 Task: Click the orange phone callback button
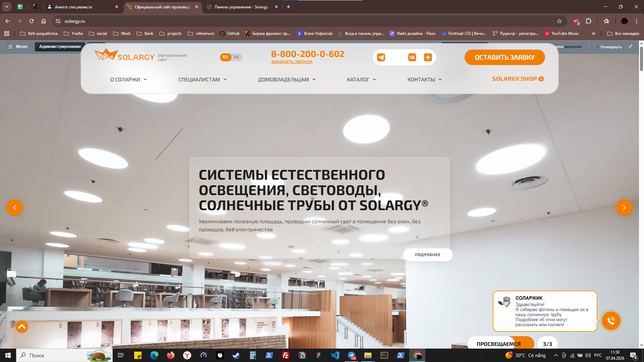611,321
